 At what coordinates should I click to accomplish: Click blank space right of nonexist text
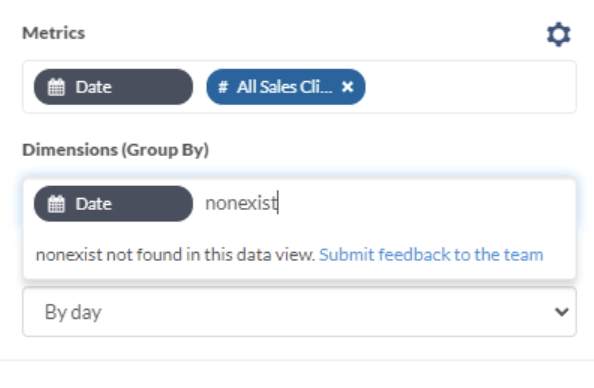pos(424,203)
